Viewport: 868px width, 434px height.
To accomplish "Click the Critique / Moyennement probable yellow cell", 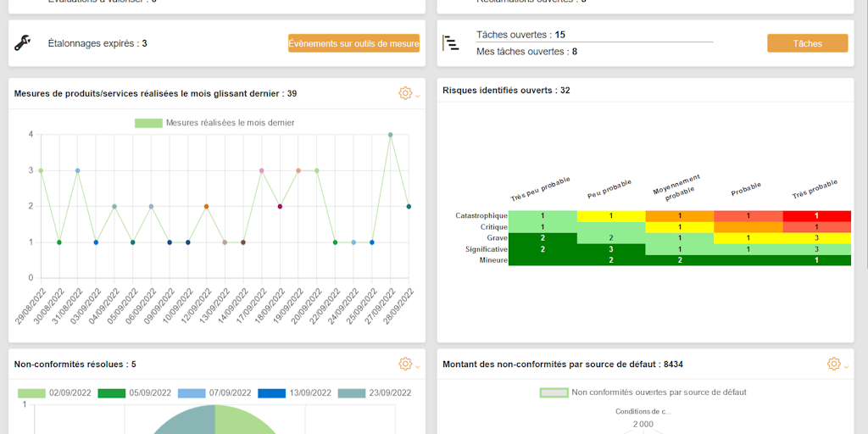I will click(680, 227).
